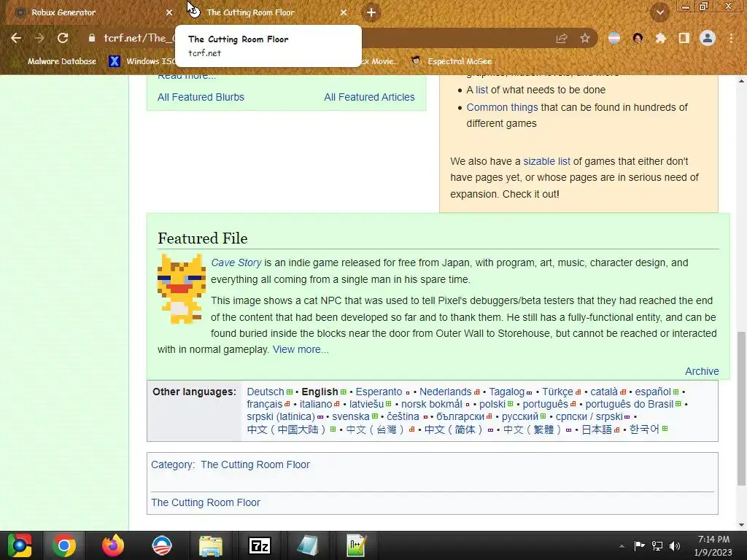Open the Featured File Archive link
Viewport: 747px width, 560px height.
[702, 371]
